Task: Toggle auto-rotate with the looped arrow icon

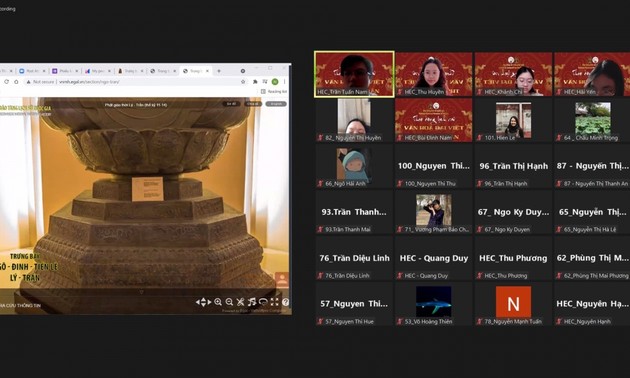Action: pos(263,302)
